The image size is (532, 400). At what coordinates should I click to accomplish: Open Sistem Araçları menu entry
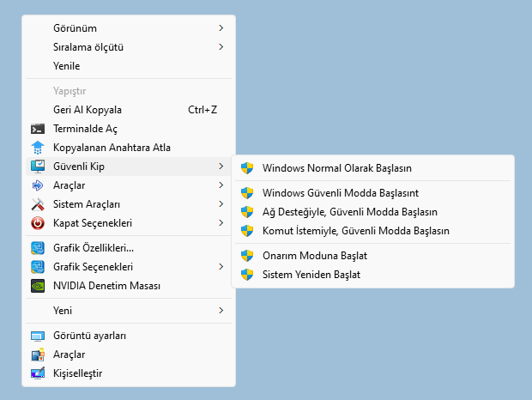129,204
